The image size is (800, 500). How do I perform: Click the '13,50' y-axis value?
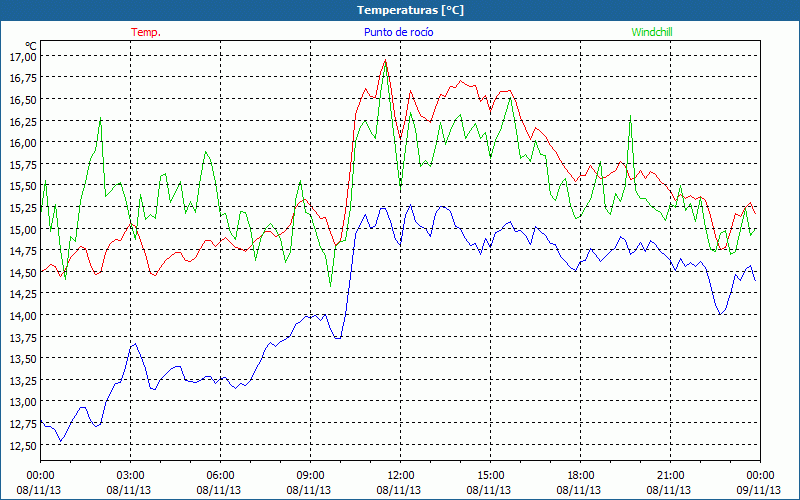click(23, 359)
